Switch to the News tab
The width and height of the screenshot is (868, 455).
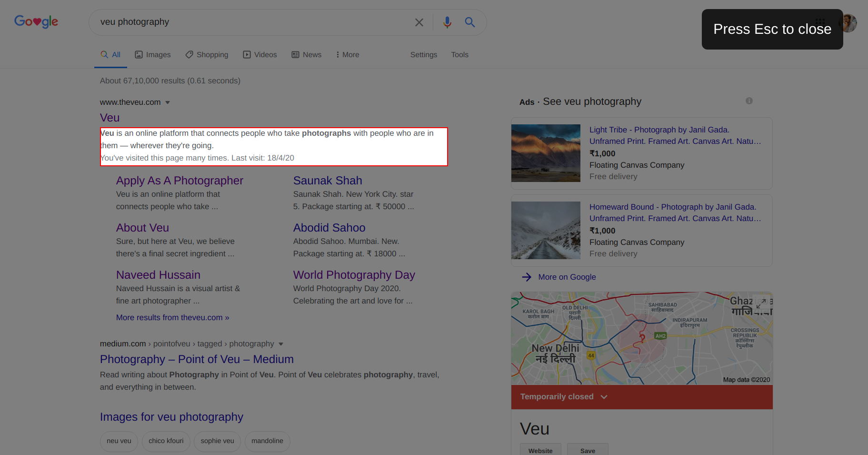(307, 55)
